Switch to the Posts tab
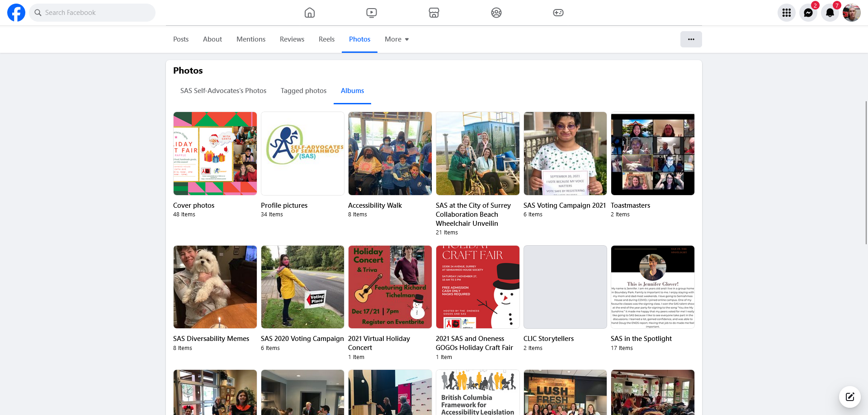Image resolution: width=868 pixels, height=415 pixels. click(x=181, y=39)
